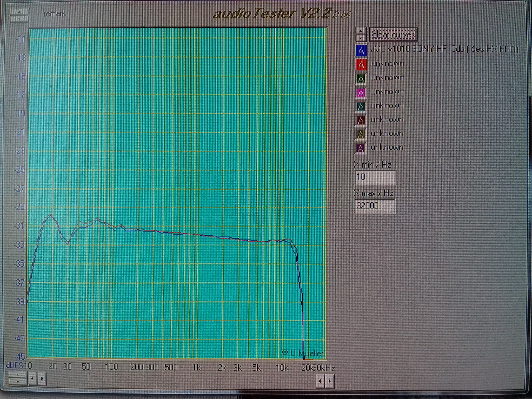Click the olive 'A' curve icon

pos(360,135)
